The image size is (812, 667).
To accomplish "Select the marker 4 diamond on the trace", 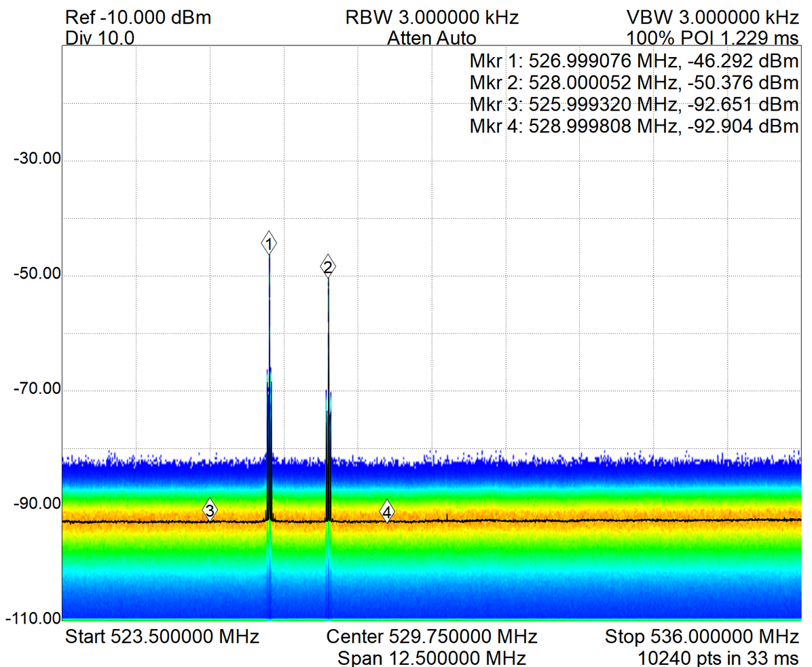I will (x=386, y=512).
